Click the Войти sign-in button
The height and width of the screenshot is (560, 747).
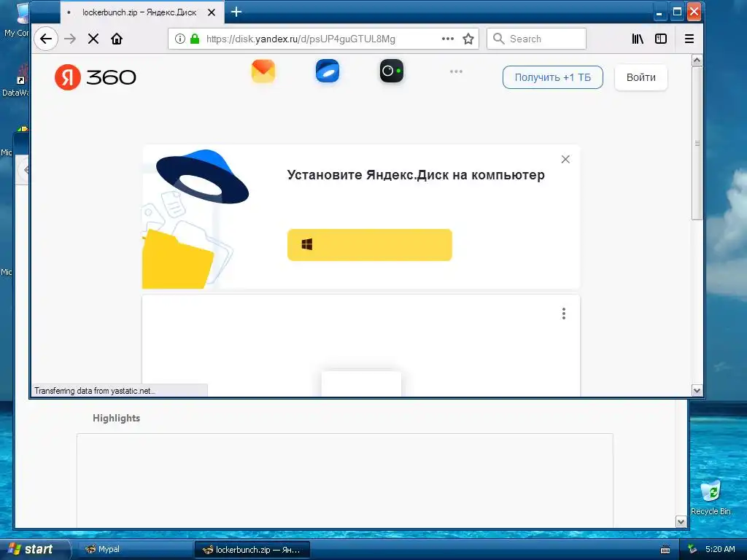640,77
